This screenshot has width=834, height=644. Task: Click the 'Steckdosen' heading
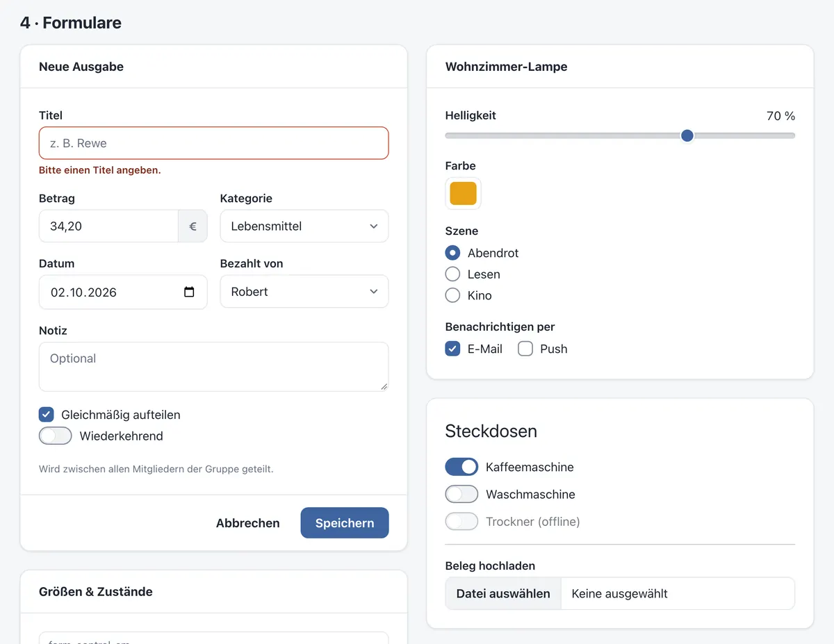[491, 431]
